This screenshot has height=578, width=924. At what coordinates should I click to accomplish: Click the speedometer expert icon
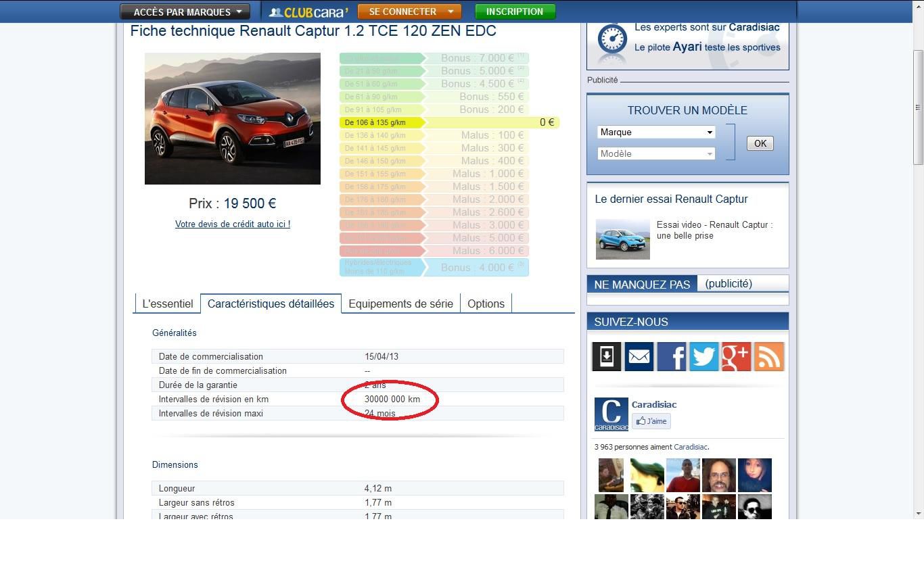pyautogui.click(x=611, y=41)
